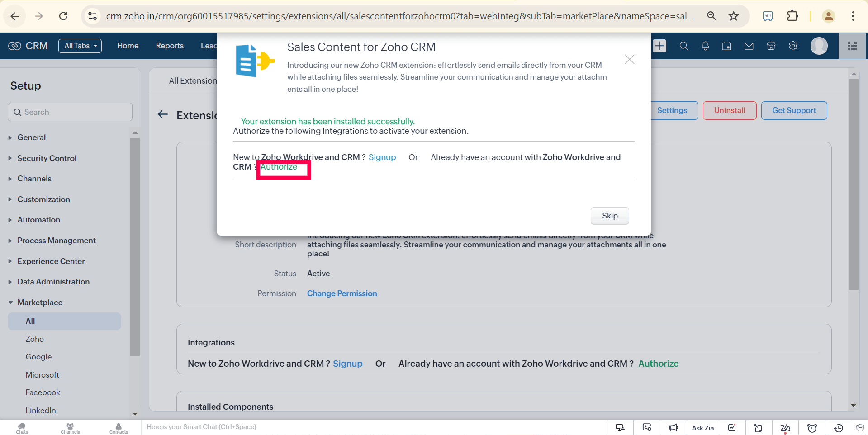Open the recent items history clock icon

coord(839,428)
